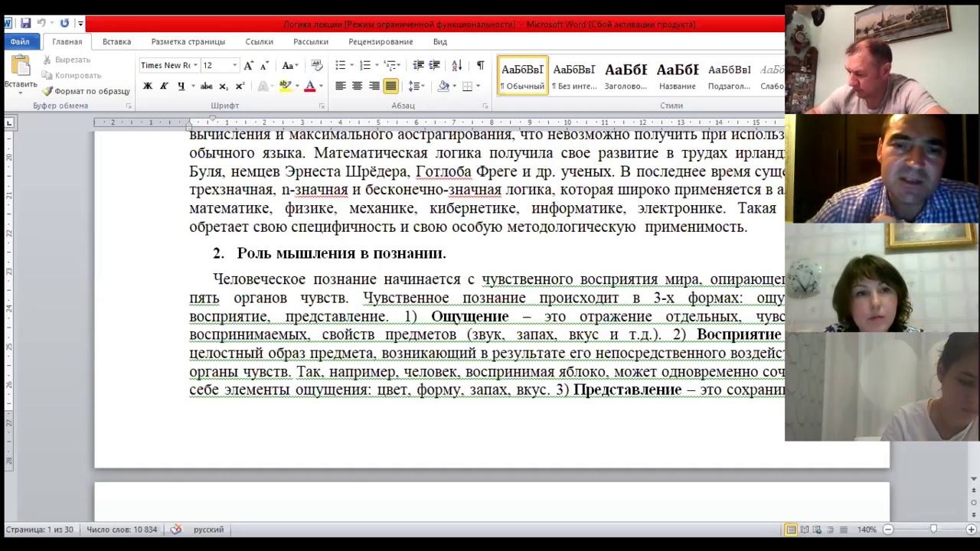Toggle superscript x² formatting
The height and width of the screenshot is (551, 980).
(240, 86)
